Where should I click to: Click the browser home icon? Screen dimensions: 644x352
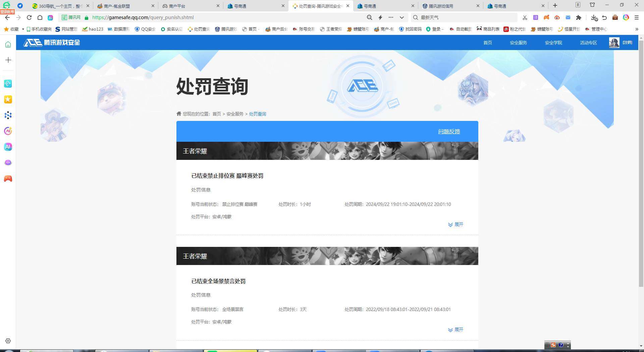40,17
